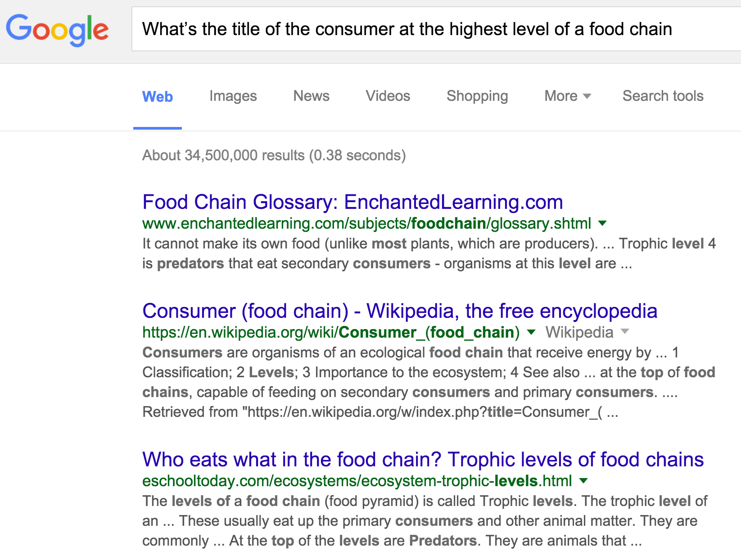
Task: Click inside the search query field
Action: click(x=405, y=29)
